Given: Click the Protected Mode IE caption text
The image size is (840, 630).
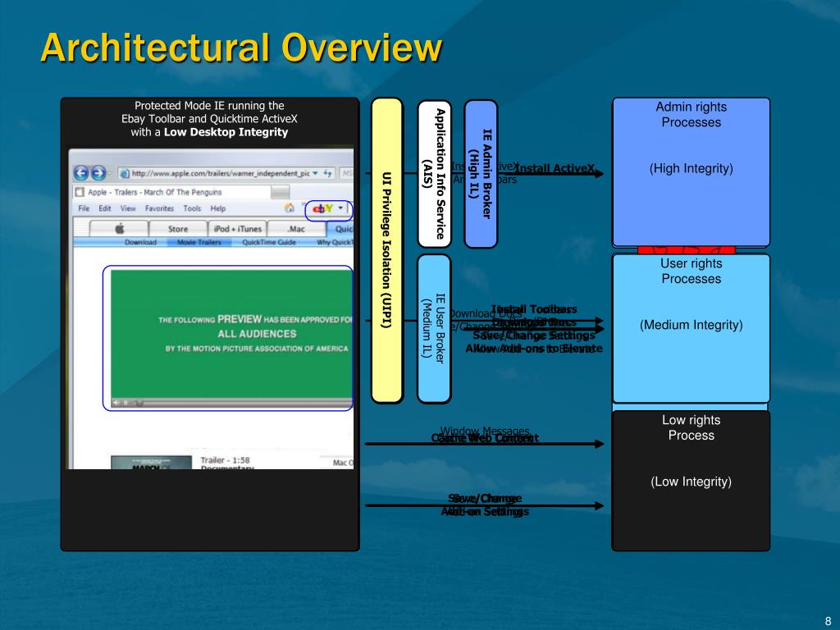Looking at the screenshot, I should (209, 119).
